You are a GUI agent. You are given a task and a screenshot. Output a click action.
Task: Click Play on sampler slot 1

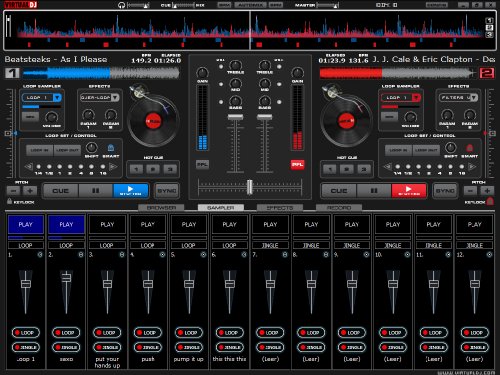click(x=26, y=224)
